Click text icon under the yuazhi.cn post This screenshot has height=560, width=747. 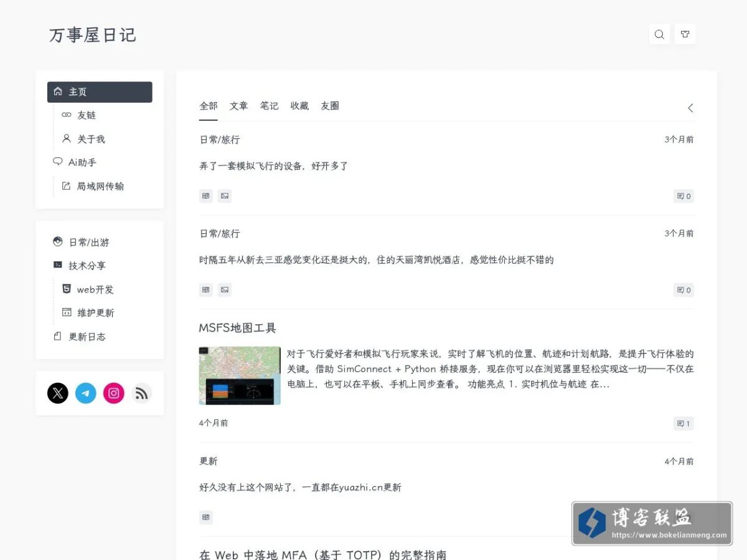[x=206, y=518]
